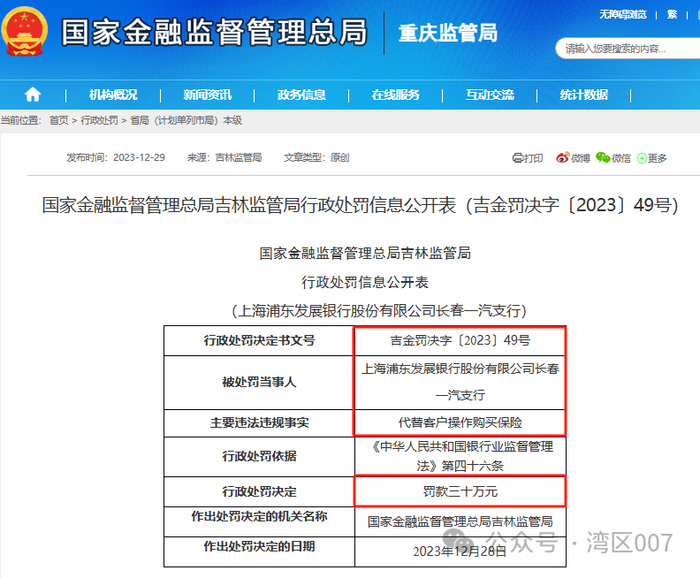Open the 互动交流 menu
The image size is (700, 578).
pyautogui.click(x=490, y=95)
